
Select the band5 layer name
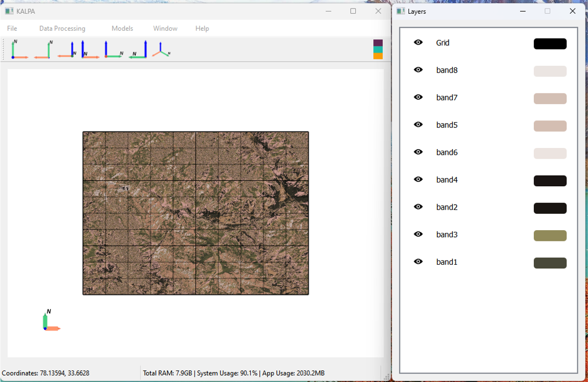(x=446, y=125)
